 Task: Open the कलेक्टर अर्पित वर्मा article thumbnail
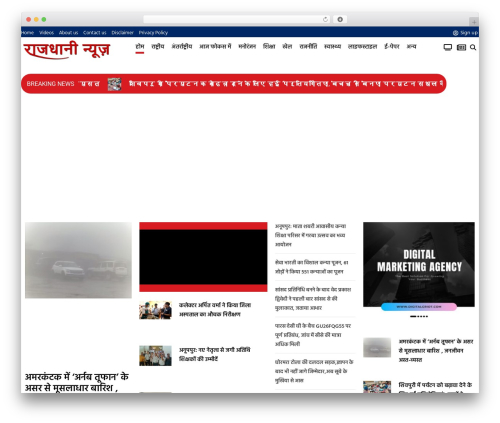155,310
